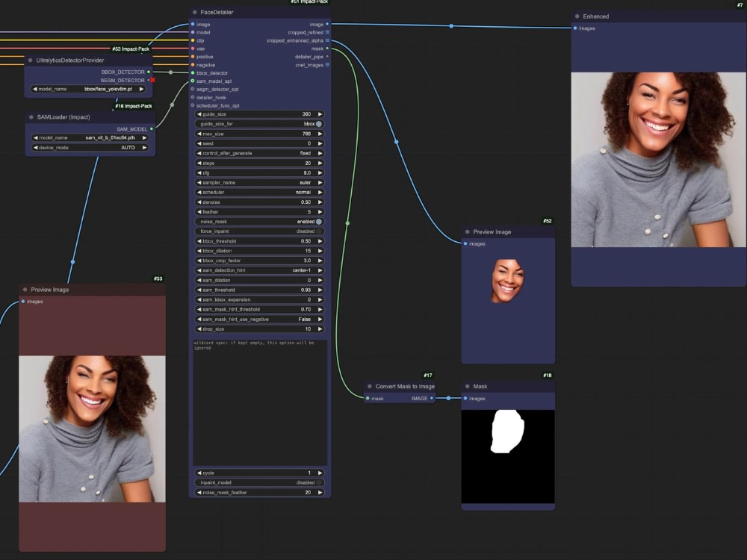The height and width of the screenshot is (560, 747).
Task: Collapse the SAMLoader (Impact) node dot
Action: 31,117
